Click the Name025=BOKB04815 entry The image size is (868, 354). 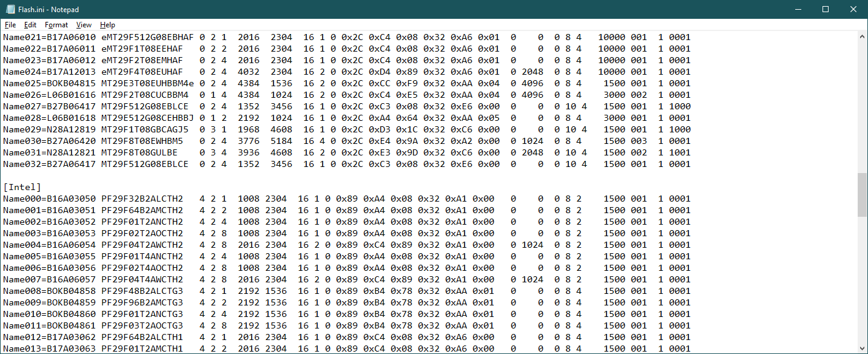click(49, 83)
